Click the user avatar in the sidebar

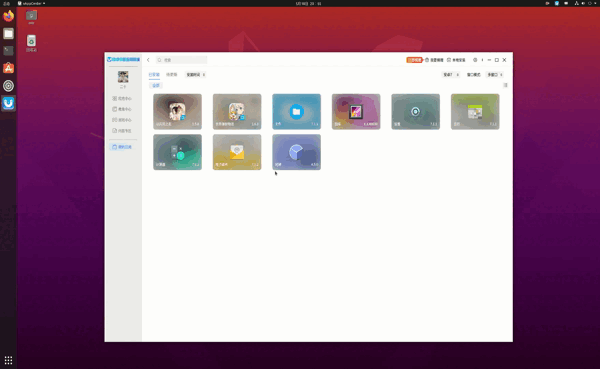[x=123, y=77]
